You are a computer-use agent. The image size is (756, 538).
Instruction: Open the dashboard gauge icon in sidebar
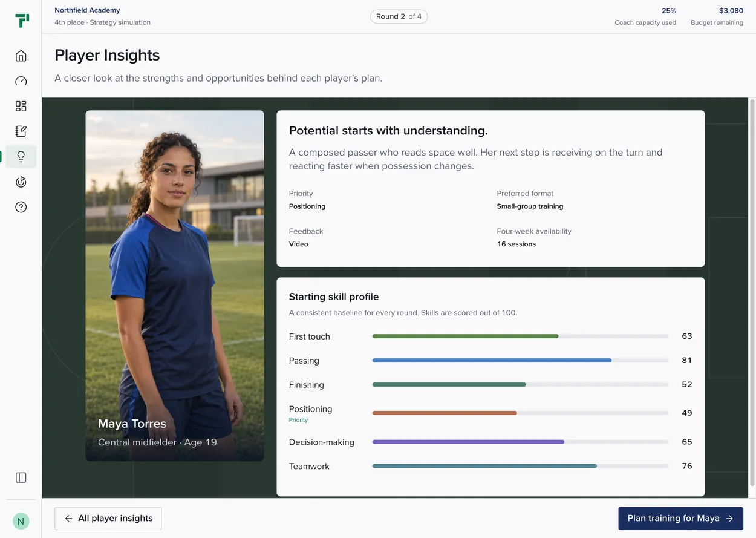click(x=21, y=81)
